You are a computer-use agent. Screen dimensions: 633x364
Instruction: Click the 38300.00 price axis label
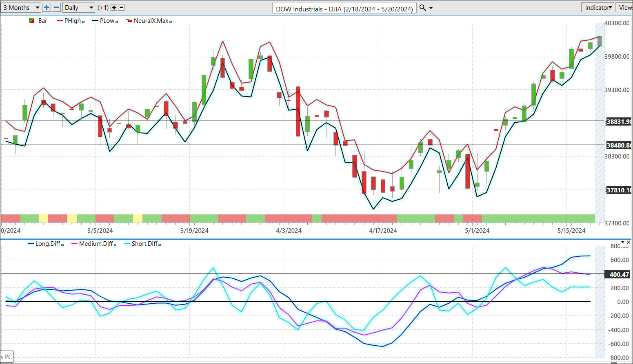point(617,157)
